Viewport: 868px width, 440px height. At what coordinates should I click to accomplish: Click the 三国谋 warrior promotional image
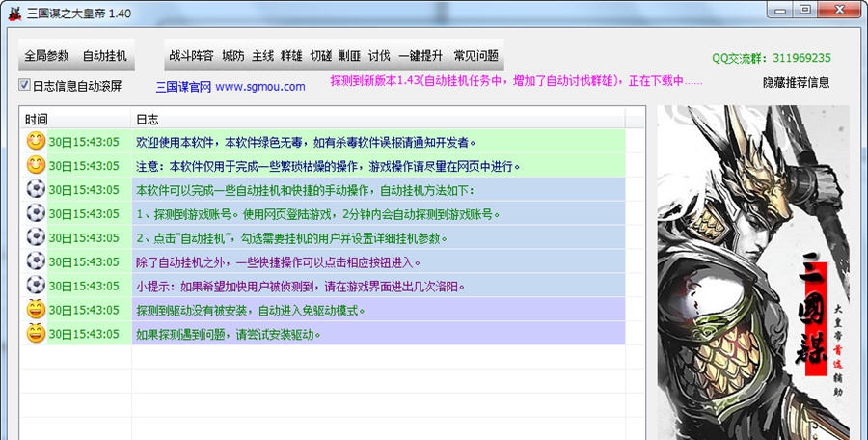pos(752,270)
